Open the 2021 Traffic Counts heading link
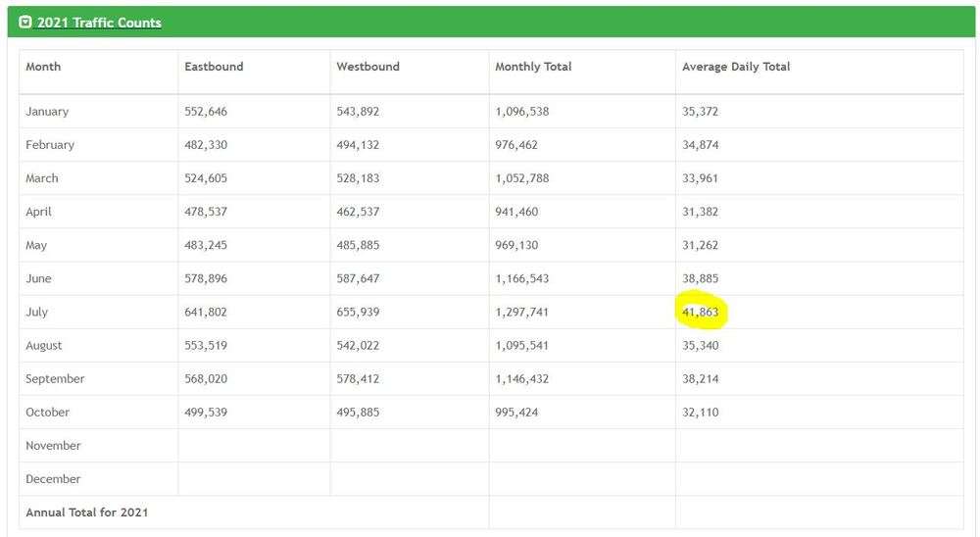The height and width of the screenshot is (537, 980). pyautogui.click(x=99, y=23)
